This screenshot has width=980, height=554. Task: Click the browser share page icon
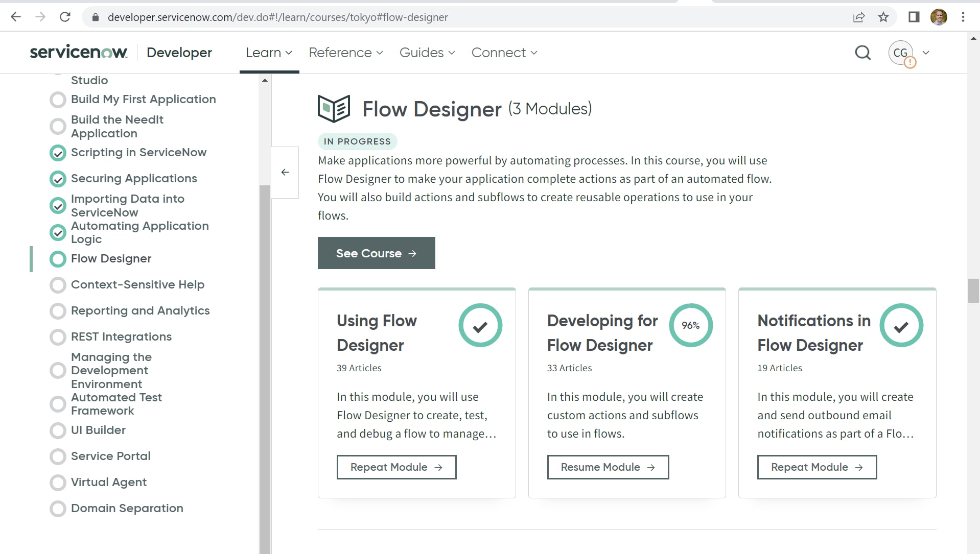(859, 17)
